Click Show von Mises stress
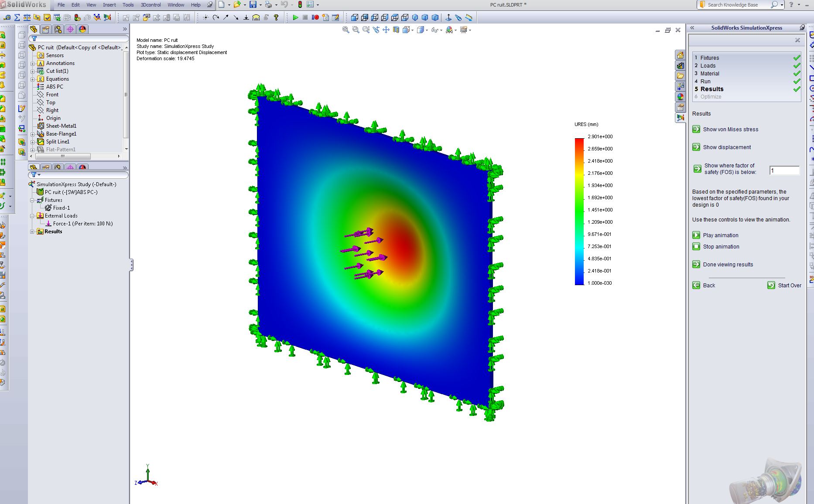The width and height of the screenshot is (814, 504). click(x=730, y=129)
